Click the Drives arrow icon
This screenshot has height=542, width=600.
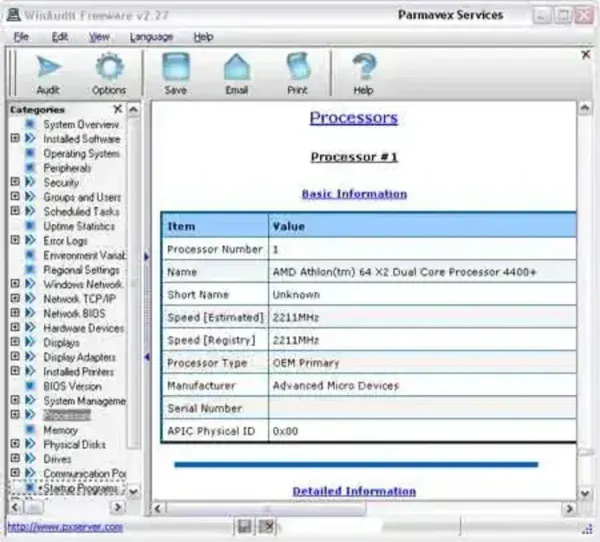[30, 459]
